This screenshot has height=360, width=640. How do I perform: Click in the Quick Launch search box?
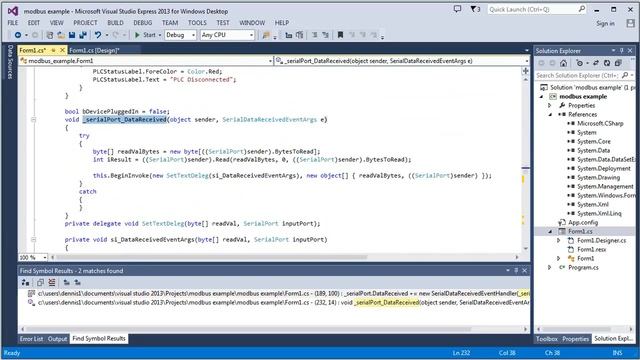tap(537, 9)
